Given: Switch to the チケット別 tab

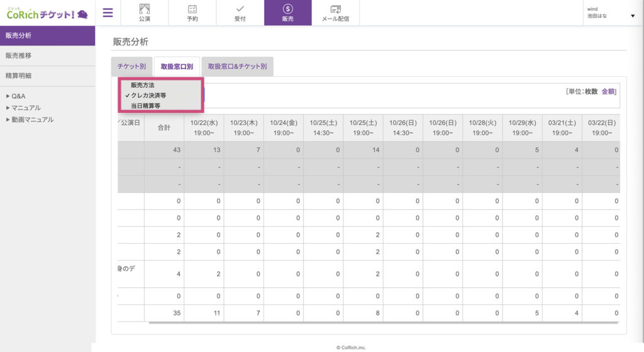Looking at the screenshot, I should click(x=131, y=66).
